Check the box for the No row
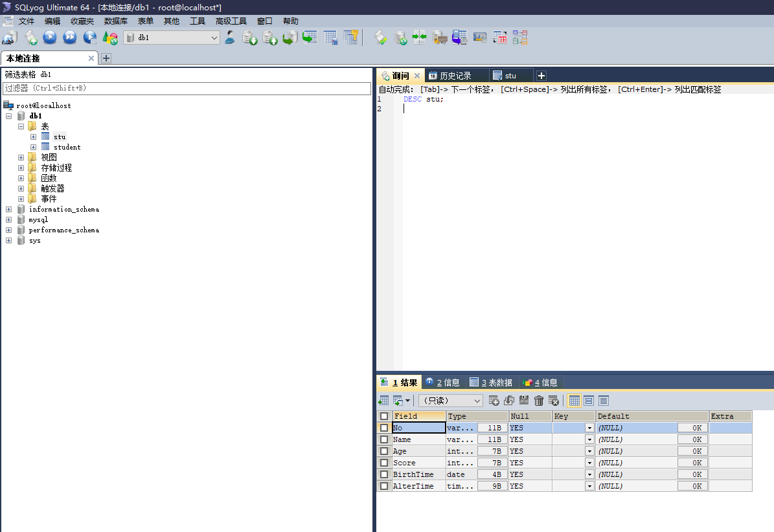Image resolution: width=774 pixels, height=532 pixels. (384, 427)
